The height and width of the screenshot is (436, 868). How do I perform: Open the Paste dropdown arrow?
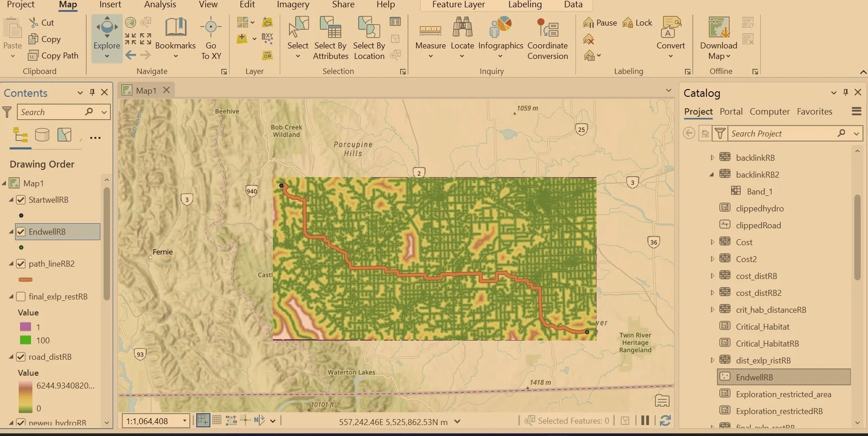pos(13,56)
